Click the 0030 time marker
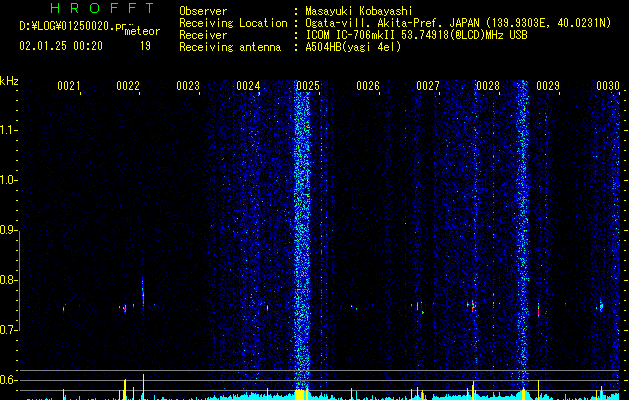The image size is (629, 400). click(608, 85)
